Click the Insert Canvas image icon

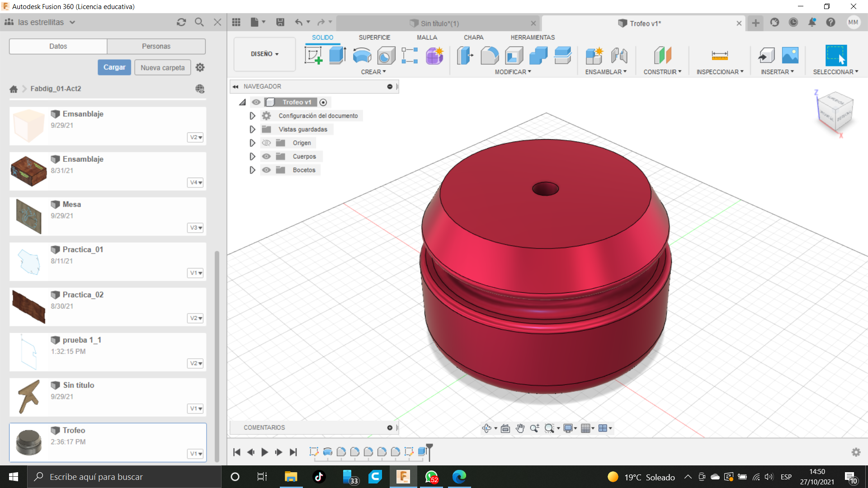pyautogui.click(x=790, y=56)
